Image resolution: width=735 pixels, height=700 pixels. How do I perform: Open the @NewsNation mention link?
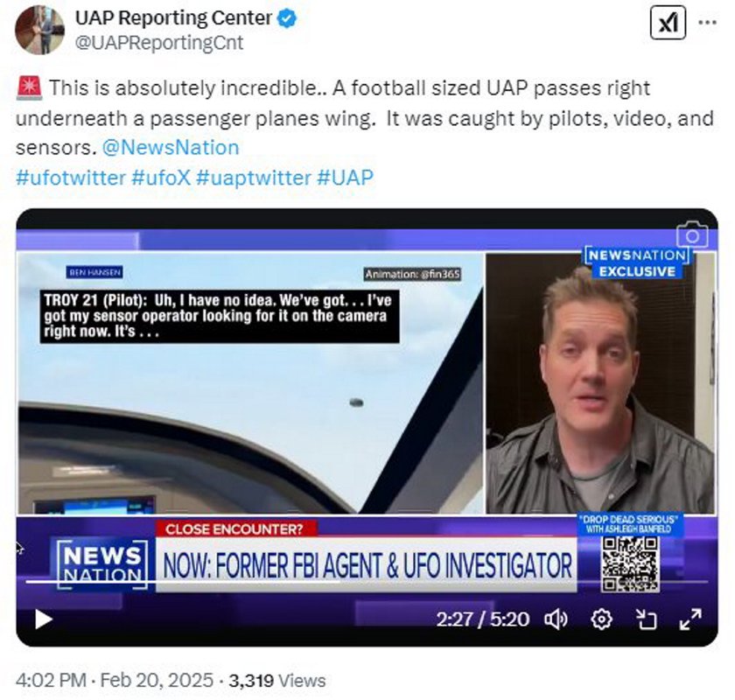click(171, 148)
